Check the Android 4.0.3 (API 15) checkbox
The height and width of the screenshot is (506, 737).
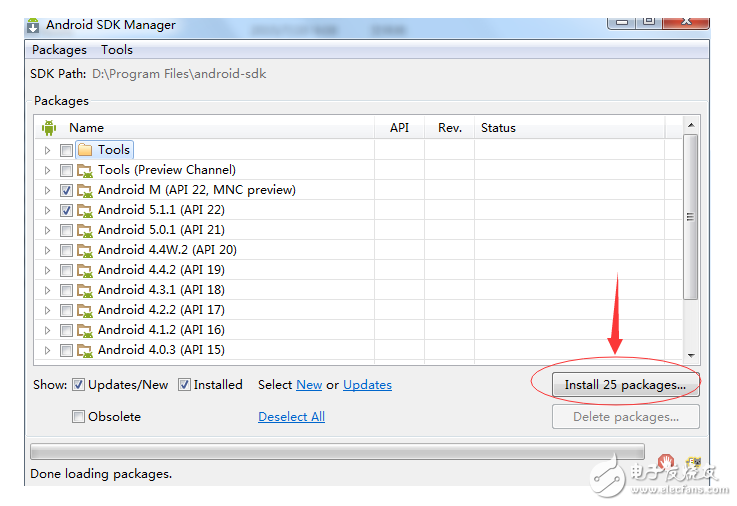coord(66,350)
